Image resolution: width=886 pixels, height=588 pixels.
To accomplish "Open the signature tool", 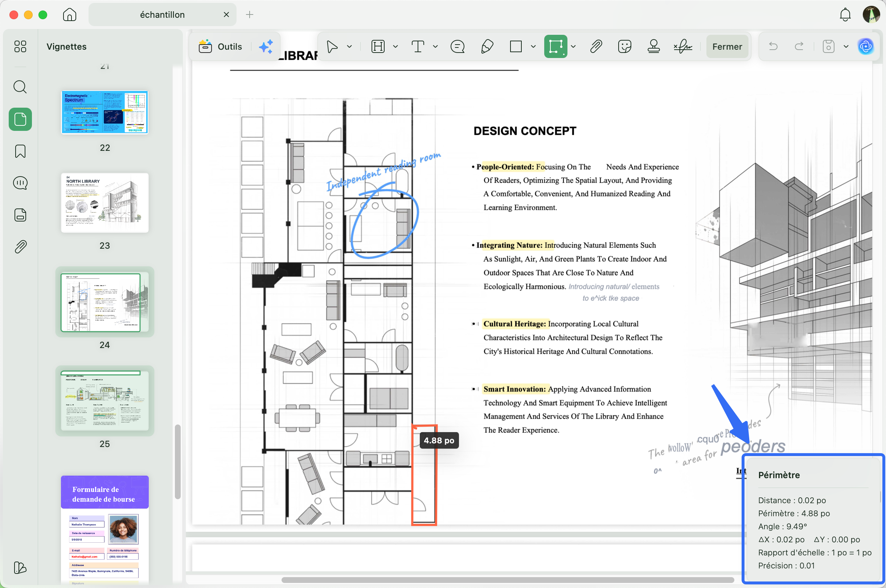I will pyautogui.click(x=682, y=46).
